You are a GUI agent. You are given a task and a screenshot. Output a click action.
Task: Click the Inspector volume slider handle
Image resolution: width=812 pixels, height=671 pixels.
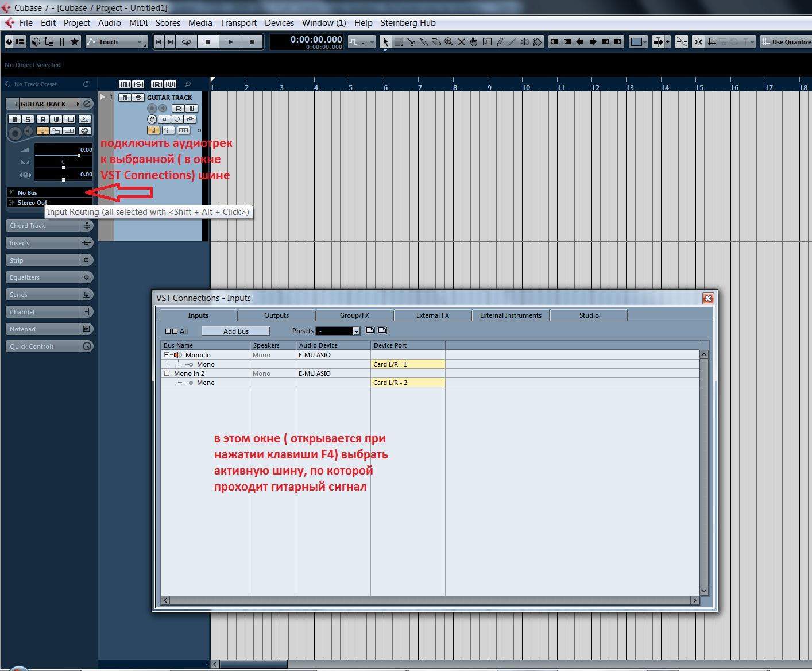(x=79, y=155)
